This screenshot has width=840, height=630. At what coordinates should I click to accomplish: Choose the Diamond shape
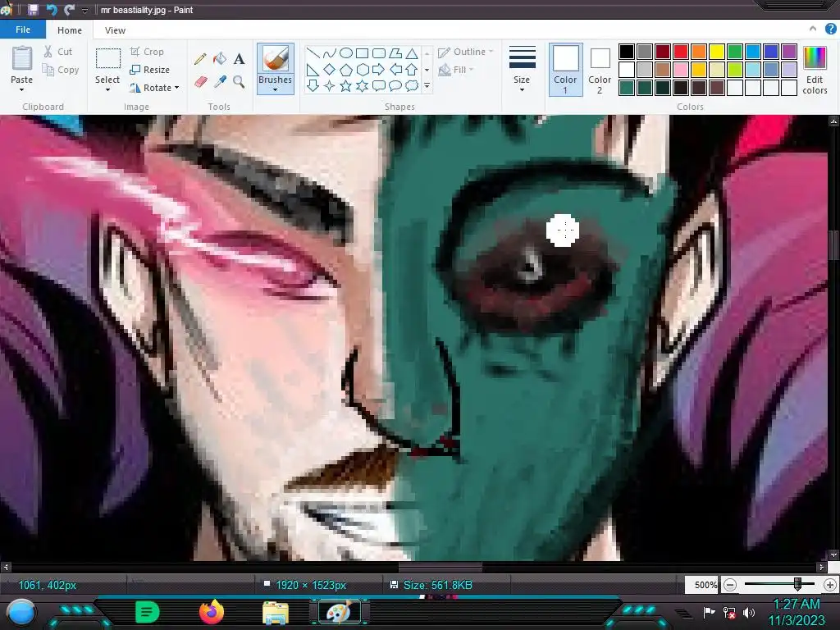330,70
